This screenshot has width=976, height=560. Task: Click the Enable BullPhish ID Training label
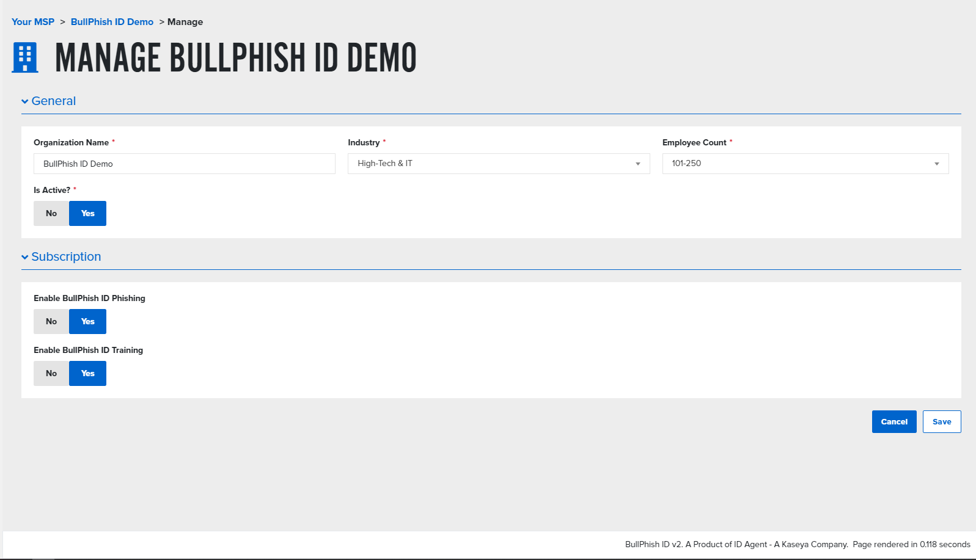tap(88, 350)
